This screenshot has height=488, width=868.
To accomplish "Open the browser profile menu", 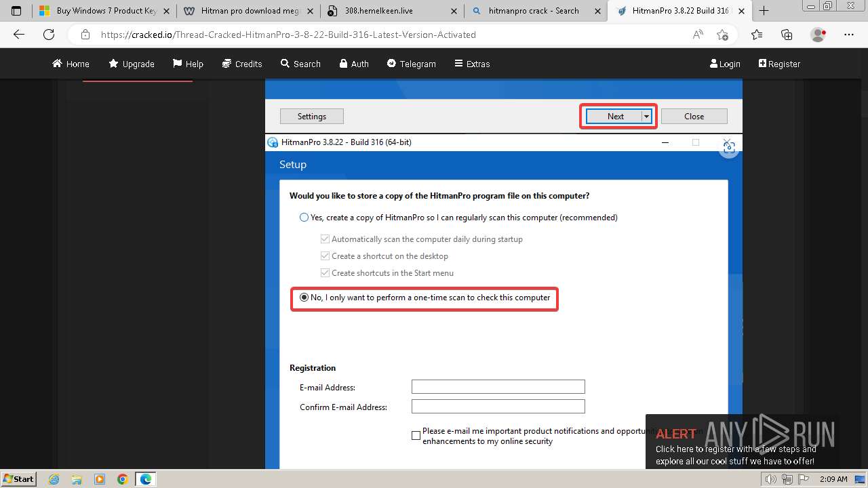I will coord(818,35).
